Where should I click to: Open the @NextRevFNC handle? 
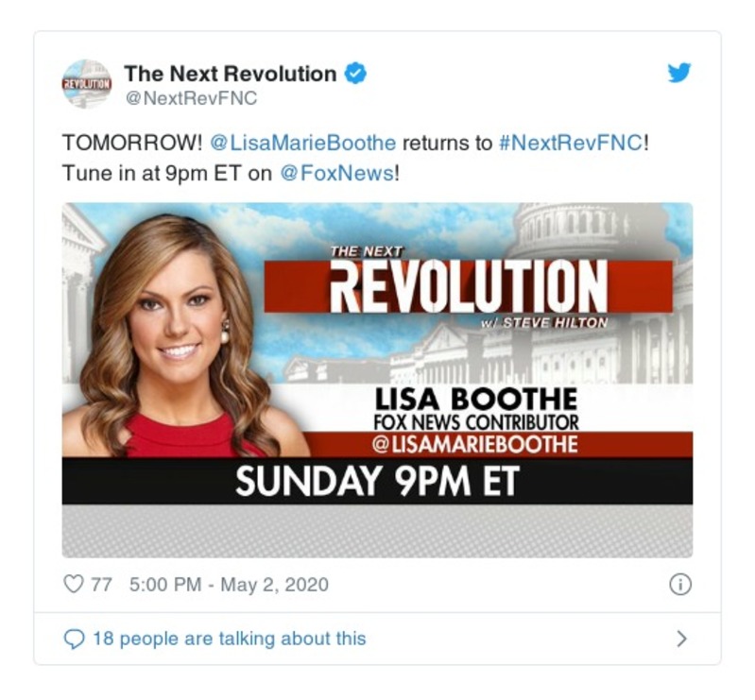coord(191,98)
